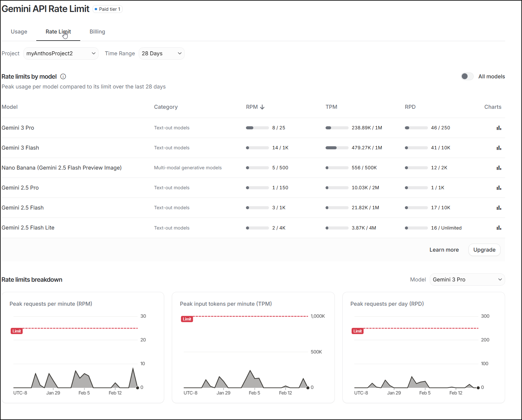
Task: Expand the Project dropdown myAnthosProject2
Action: click(x=61, y=53)
